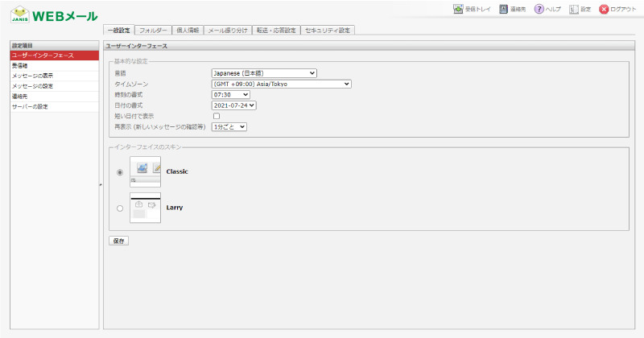This screenshot has height=338, width=644.
Task: Open the 連絡先 address book icon
Action: [x=504, y=10]
